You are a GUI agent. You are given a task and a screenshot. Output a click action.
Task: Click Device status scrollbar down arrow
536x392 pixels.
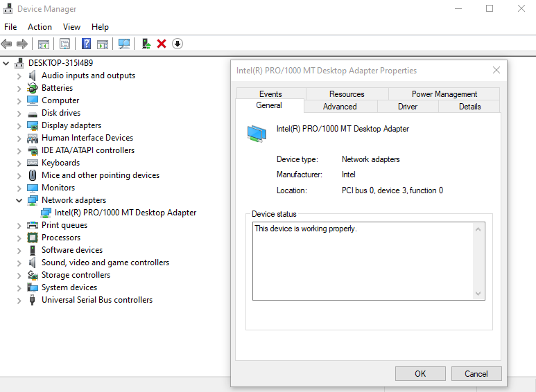[x=478, y=293]
